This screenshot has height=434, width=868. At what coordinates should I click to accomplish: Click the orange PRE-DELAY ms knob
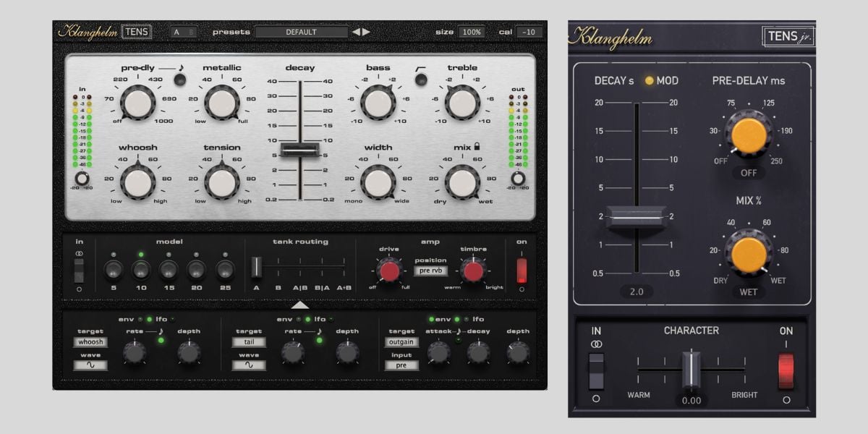click(x=749, y=135)
